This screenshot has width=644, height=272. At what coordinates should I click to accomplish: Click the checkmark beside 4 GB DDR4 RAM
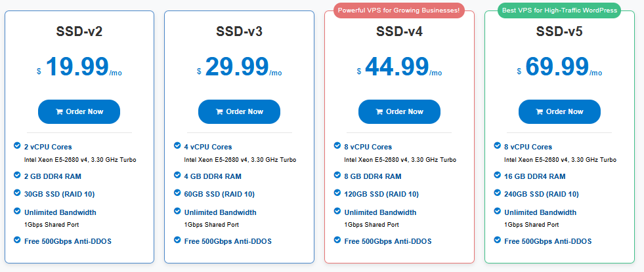tap(177, 176)
